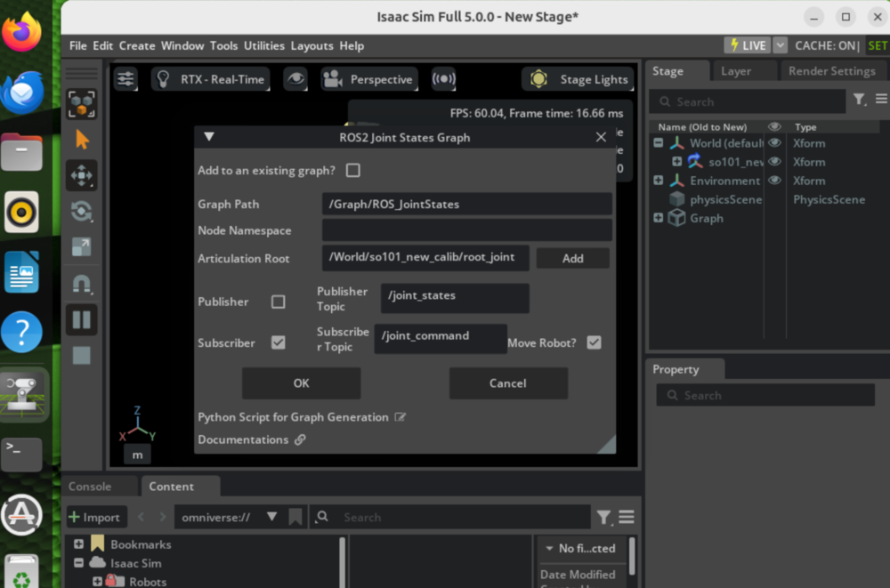Viewport: 890px width, 588px height.
Task: Click the viewport sensor waves icon
Action: 443,79
